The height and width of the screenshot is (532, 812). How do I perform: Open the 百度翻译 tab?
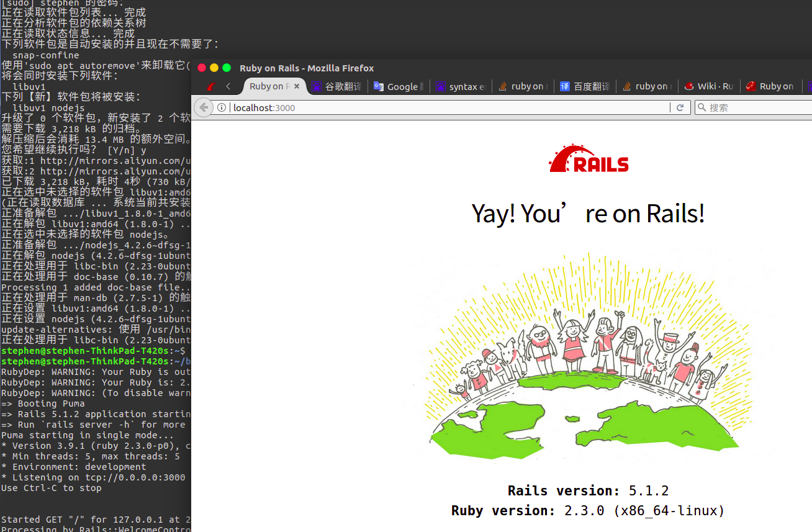(585, 86)
